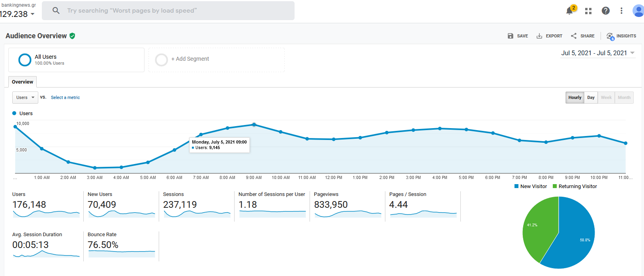
Task: Expand the date range picker
Action: [x=598, y=53]
